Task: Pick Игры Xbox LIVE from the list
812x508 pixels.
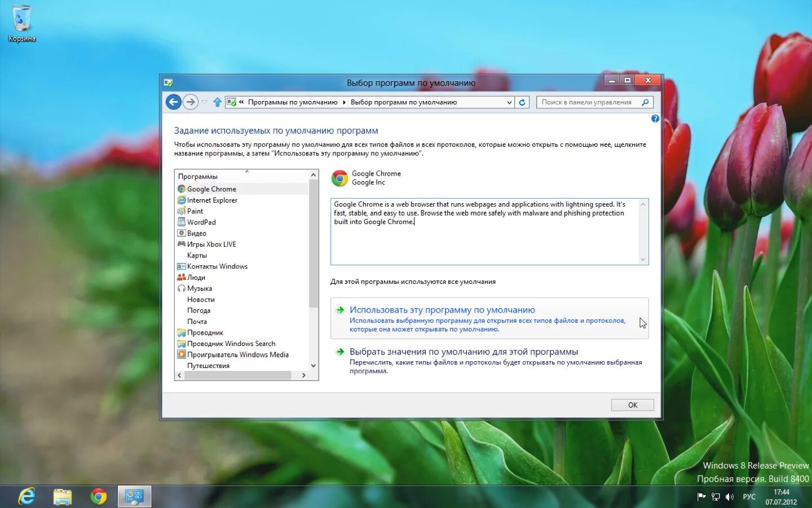Action: click(211, 244)
